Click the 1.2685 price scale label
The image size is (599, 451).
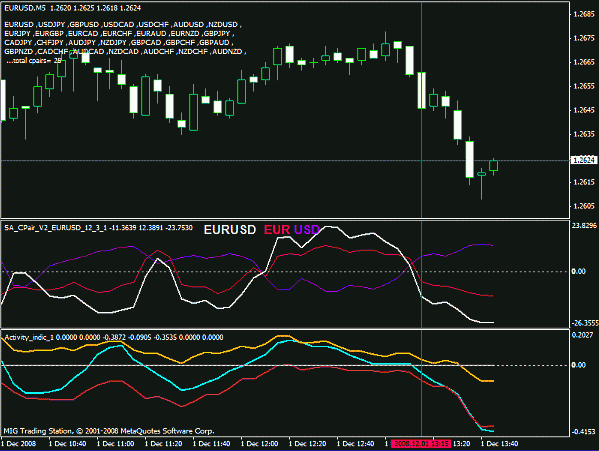coord(584,15)
